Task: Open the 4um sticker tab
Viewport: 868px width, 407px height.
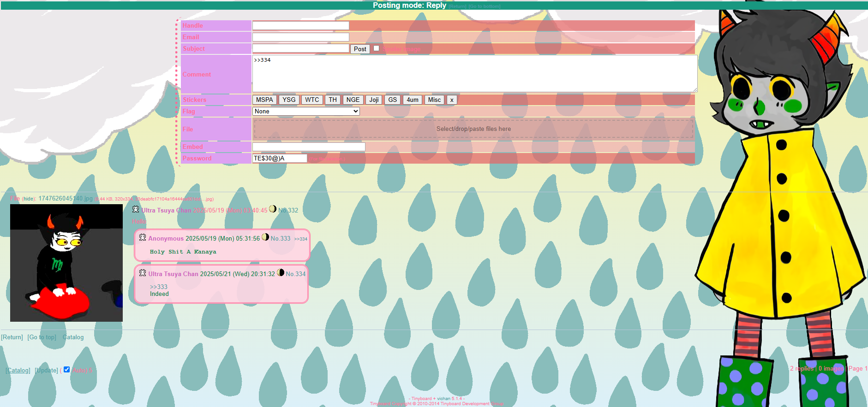Action: pos(413,100)
